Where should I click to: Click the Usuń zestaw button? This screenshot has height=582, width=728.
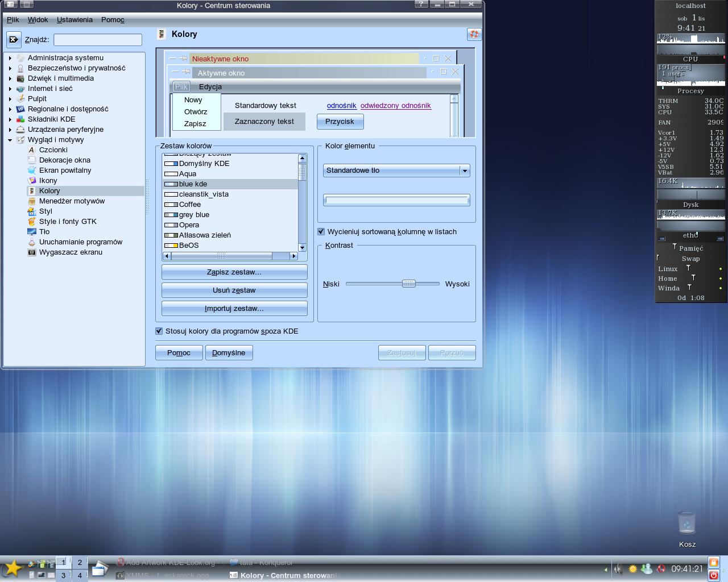click(234, 290)
